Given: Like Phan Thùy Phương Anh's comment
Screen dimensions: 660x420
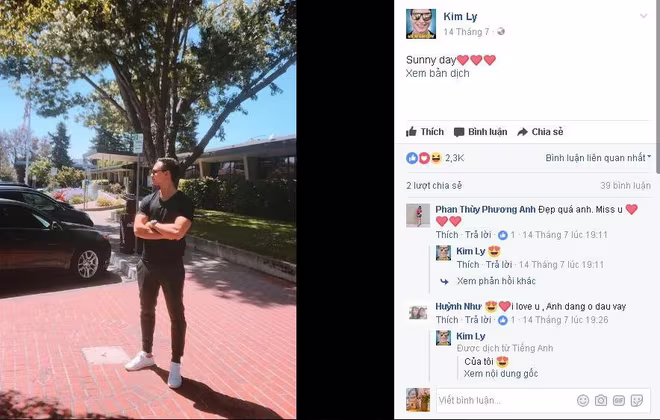Looking at the screenshot, I should [x=447, y=235].
